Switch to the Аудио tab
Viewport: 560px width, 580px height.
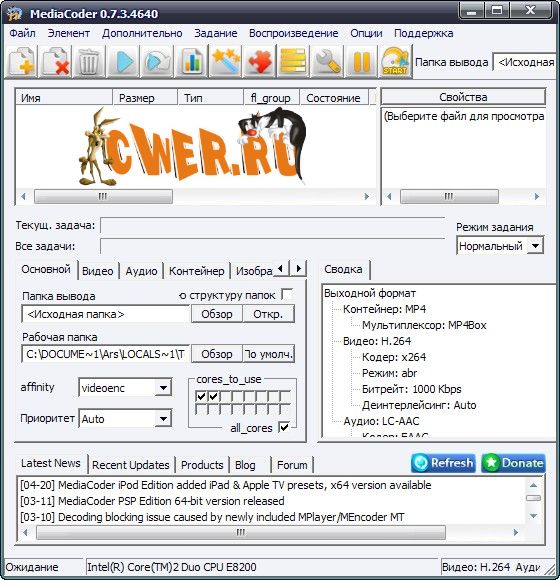[141, 271]
